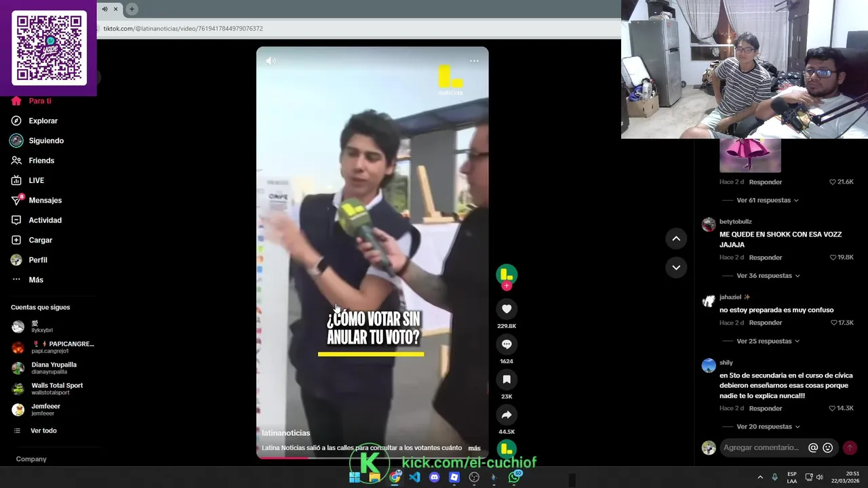This screenshot has width=868, height=488.
Task: Expand the Company footer section
Action: pyautogui.click(x=31, y=459)
